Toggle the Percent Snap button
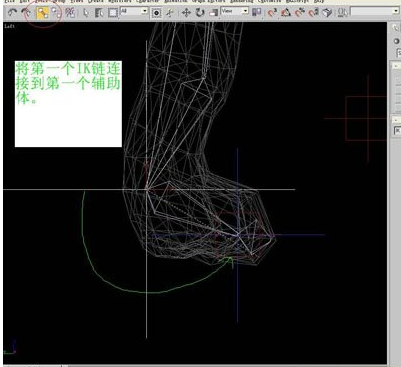Viewport: 401px width, 367px height. 300,13
